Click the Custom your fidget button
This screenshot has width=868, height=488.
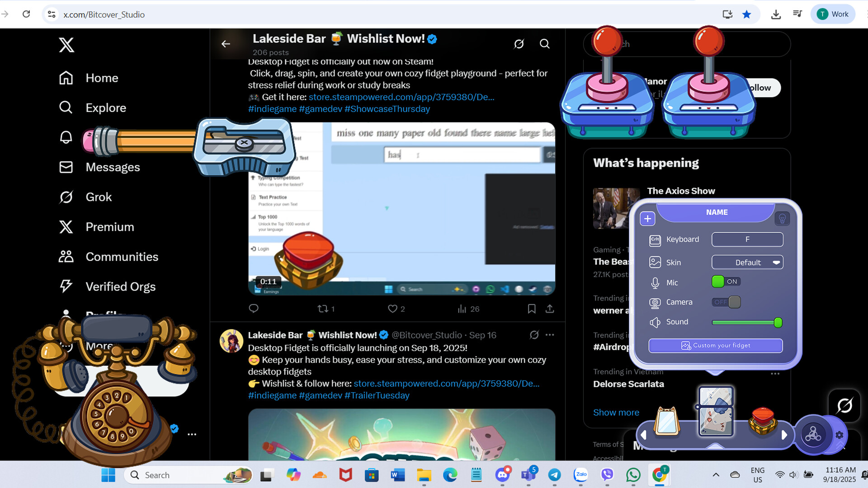click(x=715, y=345)
